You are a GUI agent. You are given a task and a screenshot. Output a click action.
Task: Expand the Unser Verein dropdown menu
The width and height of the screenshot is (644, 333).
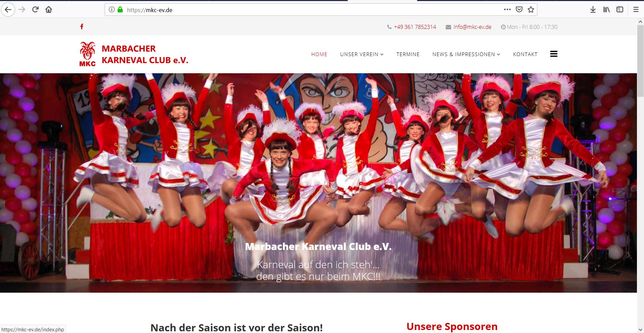tap(361, 54)
